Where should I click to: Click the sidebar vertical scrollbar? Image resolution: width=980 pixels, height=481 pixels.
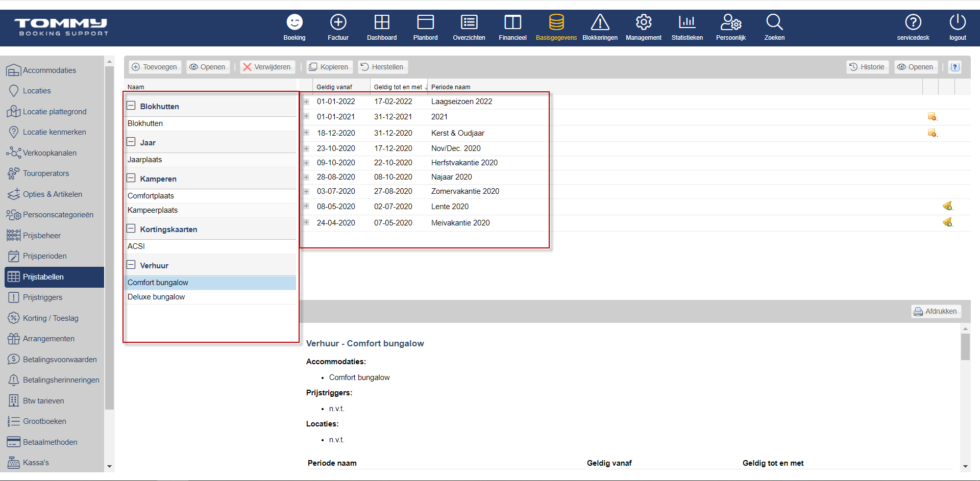tap(109, 237)
